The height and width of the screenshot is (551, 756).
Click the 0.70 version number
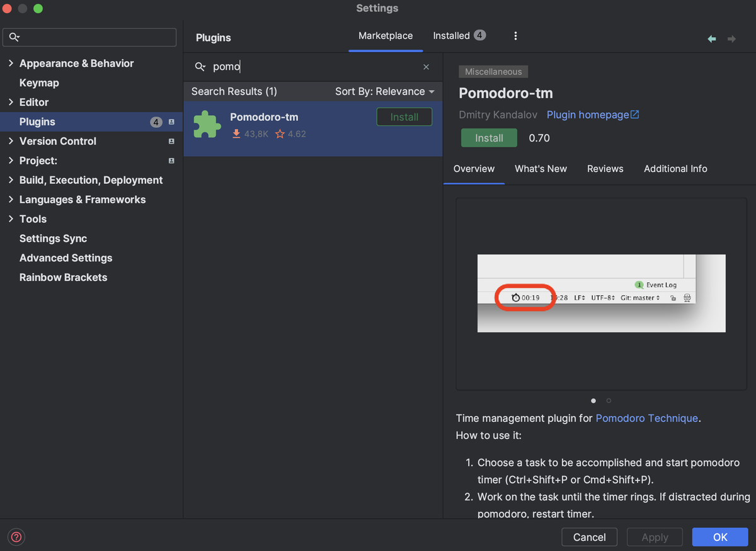point(539,138)
